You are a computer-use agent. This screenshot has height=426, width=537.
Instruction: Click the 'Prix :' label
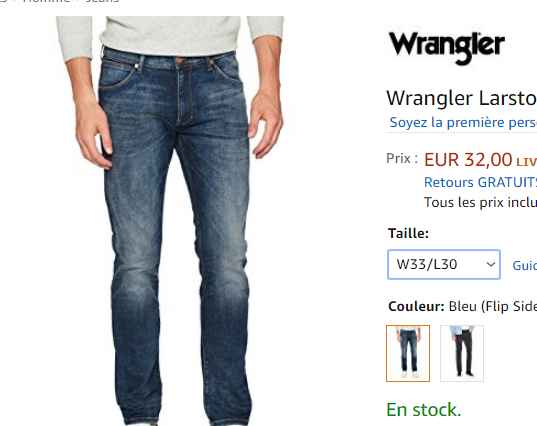pyautogui.click(x=402, y=159)
